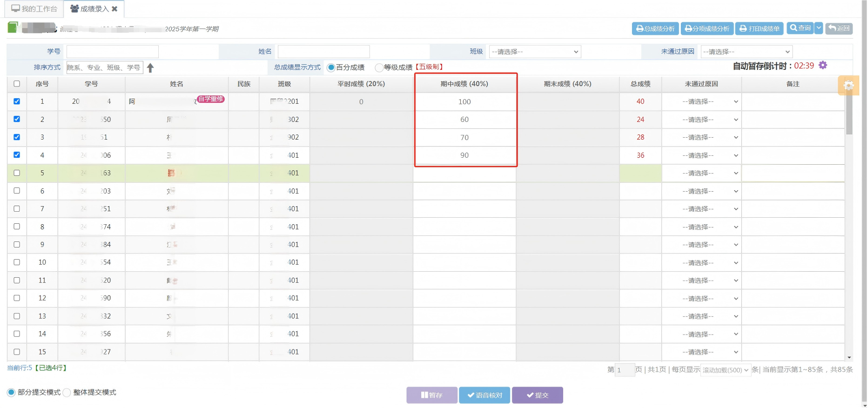868x408 pixels.
Task: Submit grades with the 提交 button
Action: (x=538, y=395)
